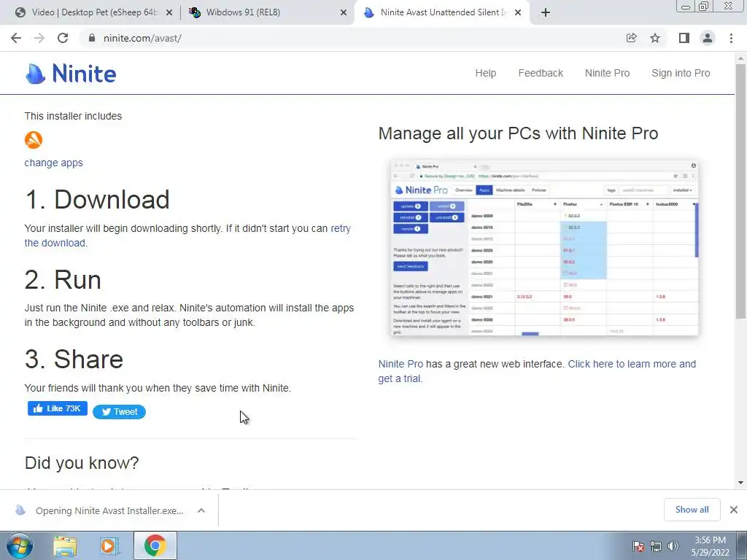The image size is (747, 560).
Task: Click Sign into Pro
Action: pyautogui.click(x=681, y=74)
